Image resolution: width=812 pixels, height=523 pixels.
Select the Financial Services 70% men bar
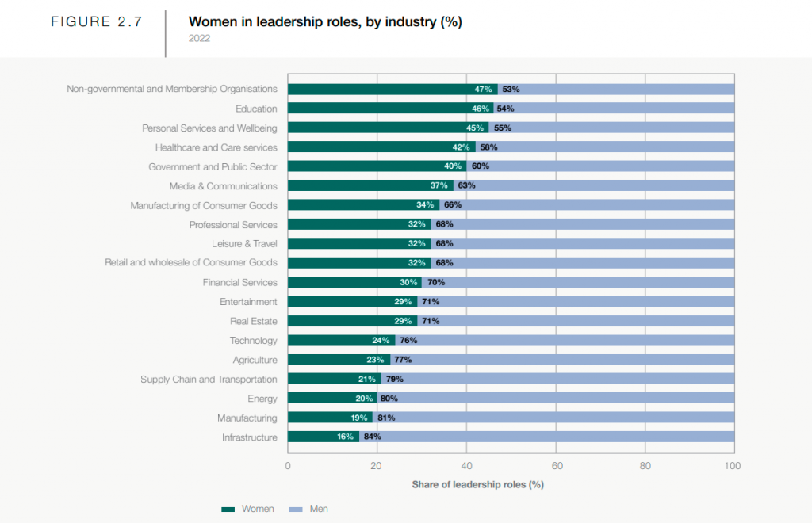pos(578,282)
